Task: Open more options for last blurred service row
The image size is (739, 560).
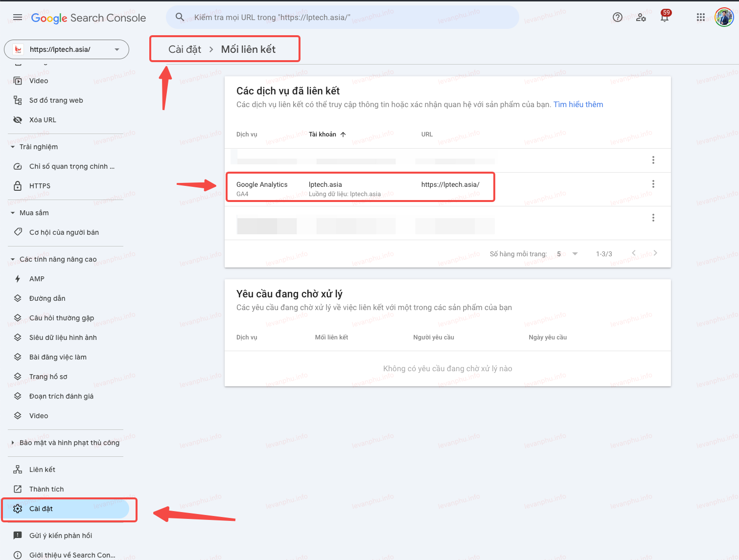Action: (653, 218)
